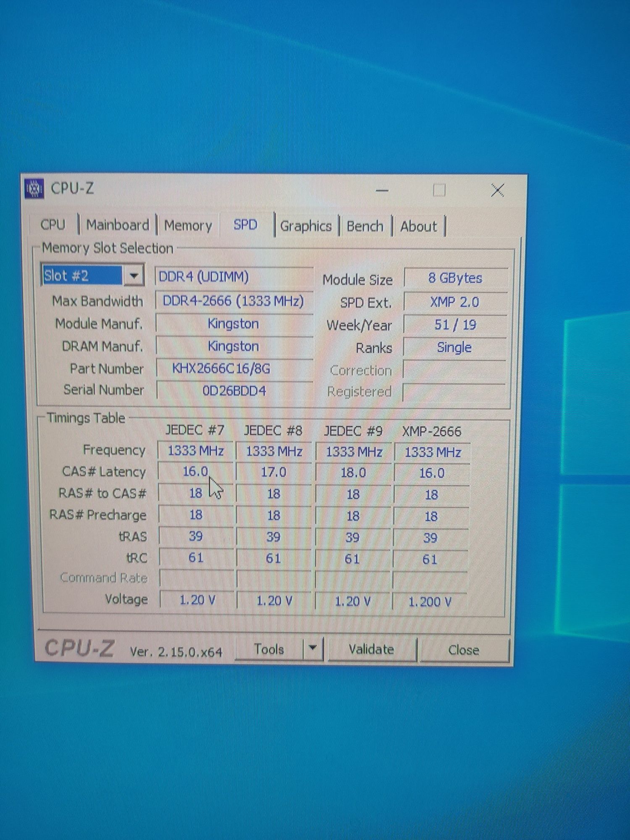This screenshot has width=630, height=840.
Task: Click the 8 GBytes module size value
Action: click(456, 278)
